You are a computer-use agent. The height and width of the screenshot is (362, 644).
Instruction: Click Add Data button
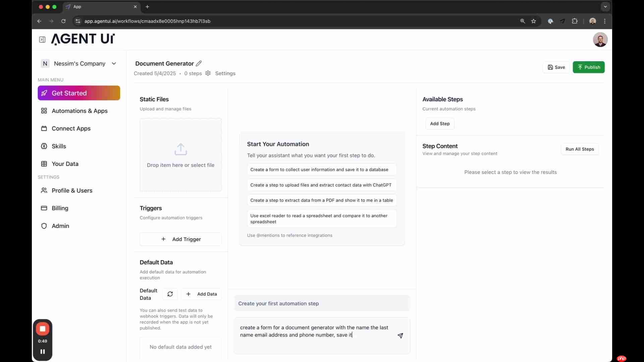[201, 294]
